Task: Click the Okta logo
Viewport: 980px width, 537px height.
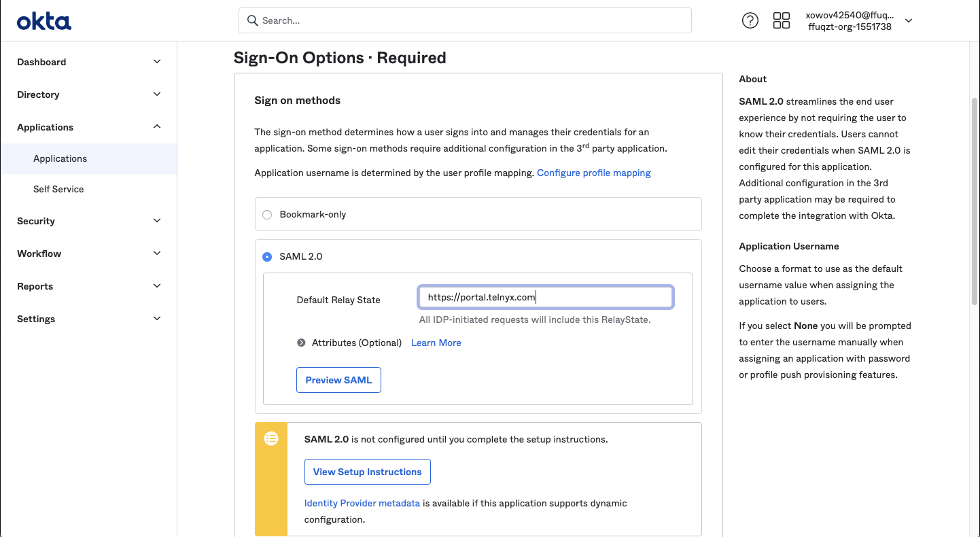Action: tap(44, 21)
